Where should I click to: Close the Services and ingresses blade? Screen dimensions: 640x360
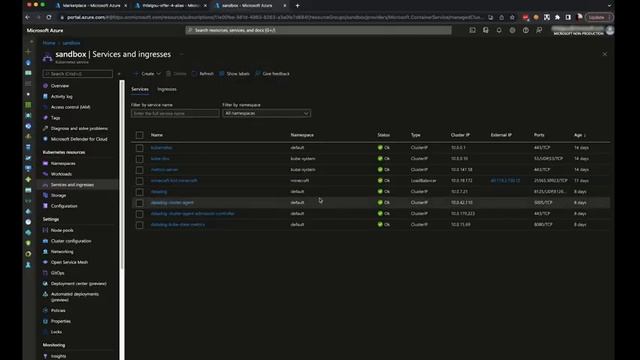coord(605,54)
